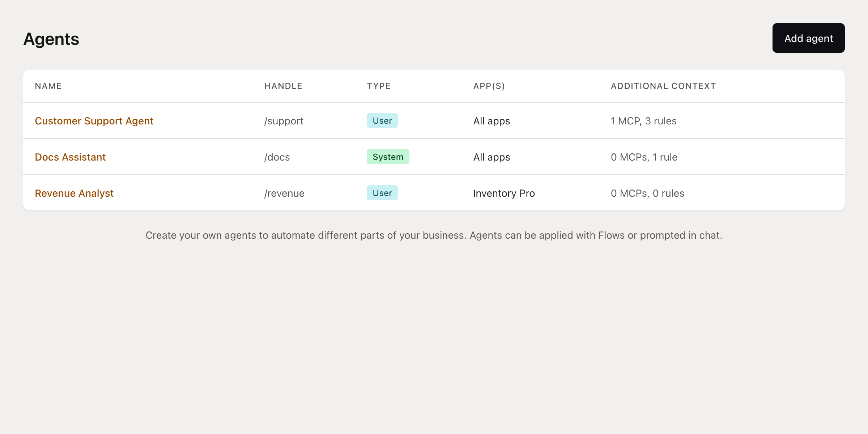Click the /docs handle cell
The height and width of the screenshot is (434, 868).
[x=277, y=157]
